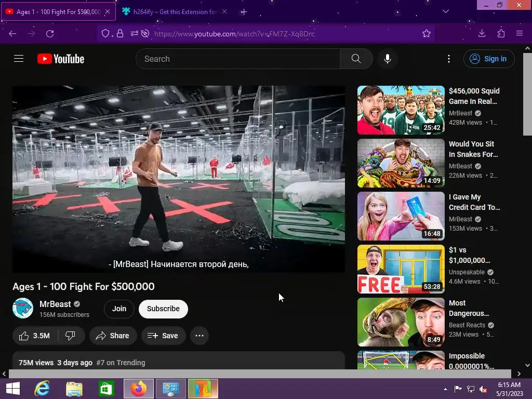Click the vertical page scrollbar thumb
This screenshot has height=399, width=532.
coord(527,95)
